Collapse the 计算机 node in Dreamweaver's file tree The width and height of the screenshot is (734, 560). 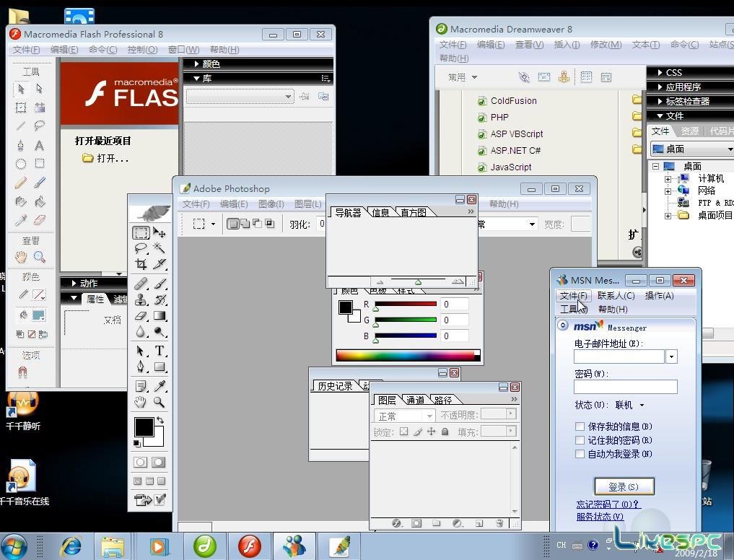668,179
